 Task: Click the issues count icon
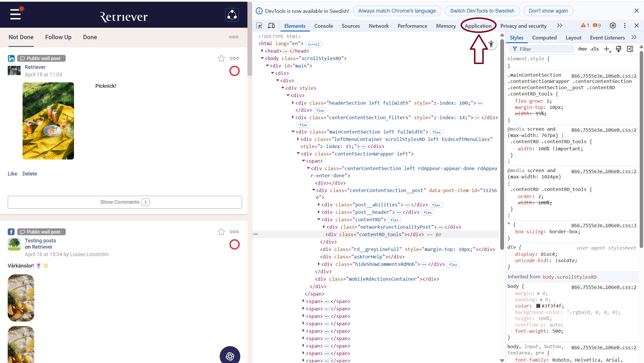tap(597, 25)
